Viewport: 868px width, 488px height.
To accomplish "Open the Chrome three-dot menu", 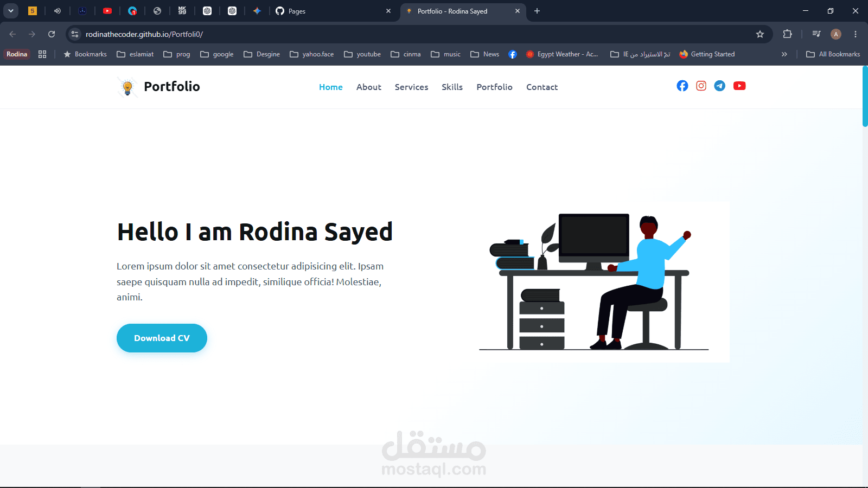I will 856,34.
